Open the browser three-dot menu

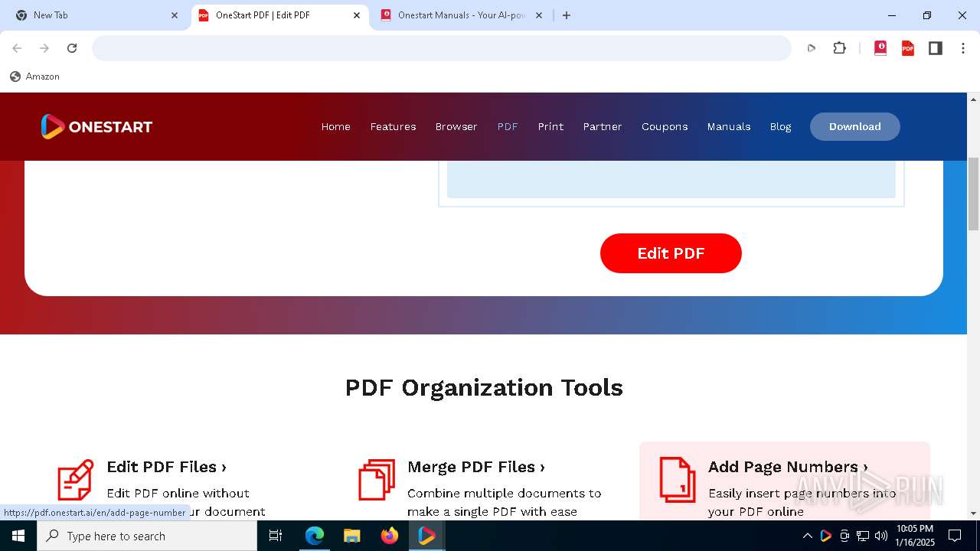(x=963, y=48)
